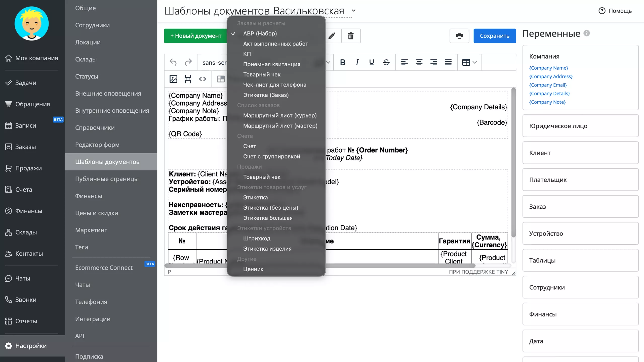The width and height of the screenshot is (644, 362).
Task: Click the trash delete template icon
Action: 351,36
